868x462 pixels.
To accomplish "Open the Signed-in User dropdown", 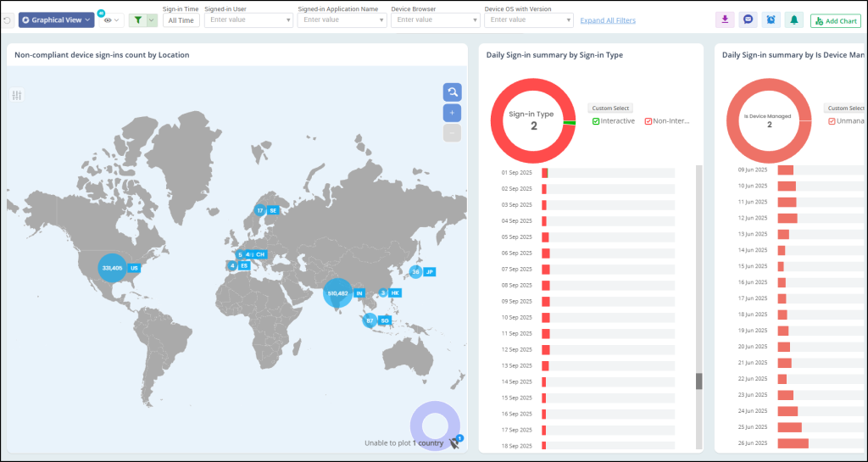I will pos(248,19).
